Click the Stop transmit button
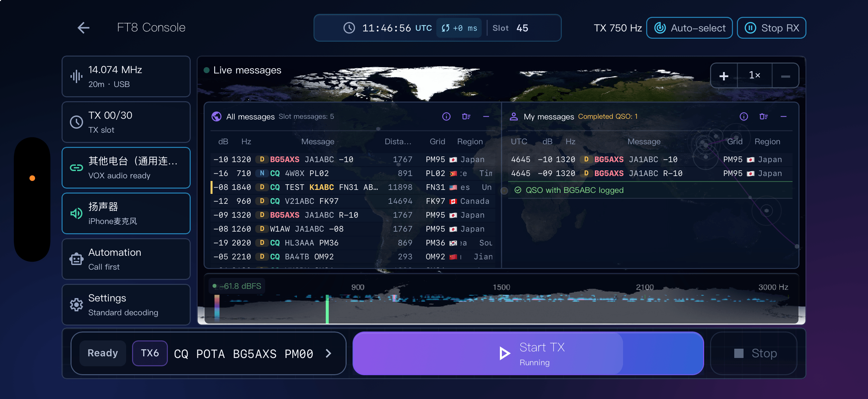The height and width of the screenshot is (399, 868). pos(754,353)
